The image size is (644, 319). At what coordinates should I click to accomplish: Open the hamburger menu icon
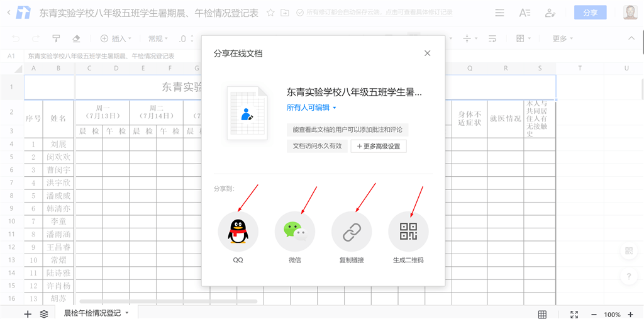(499, 13)
